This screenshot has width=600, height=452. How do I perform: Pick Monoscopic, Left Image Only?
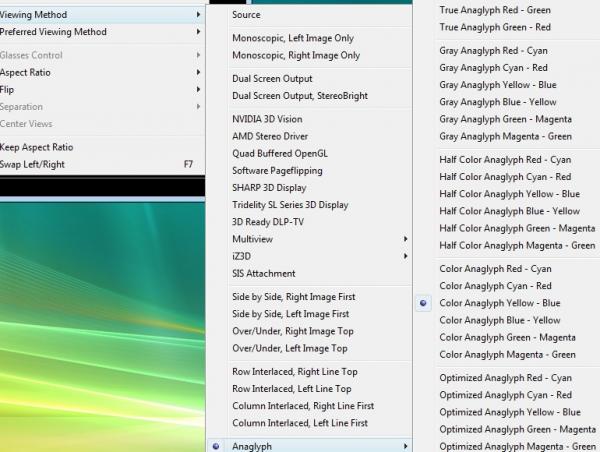point(295,38)
